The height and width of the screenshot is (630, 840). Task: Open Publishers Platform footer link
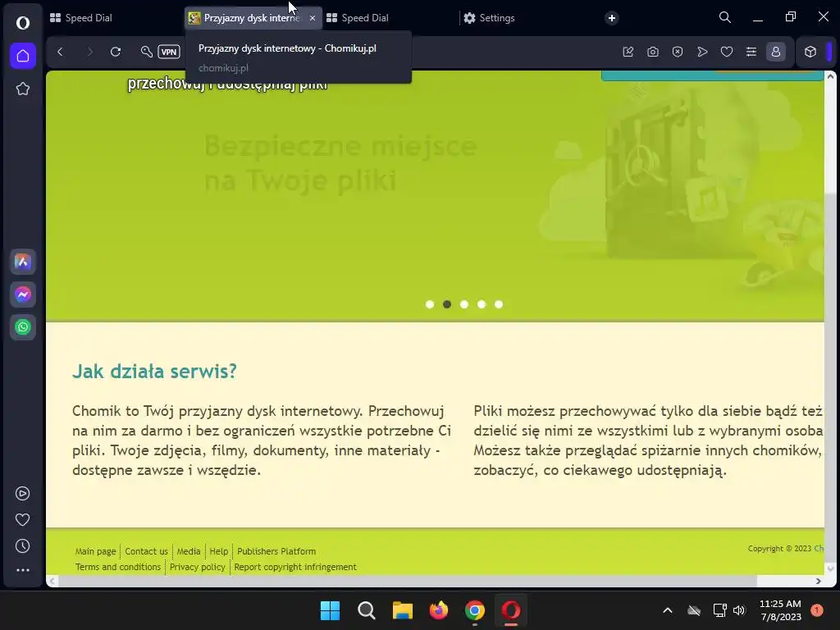[276, 551]
